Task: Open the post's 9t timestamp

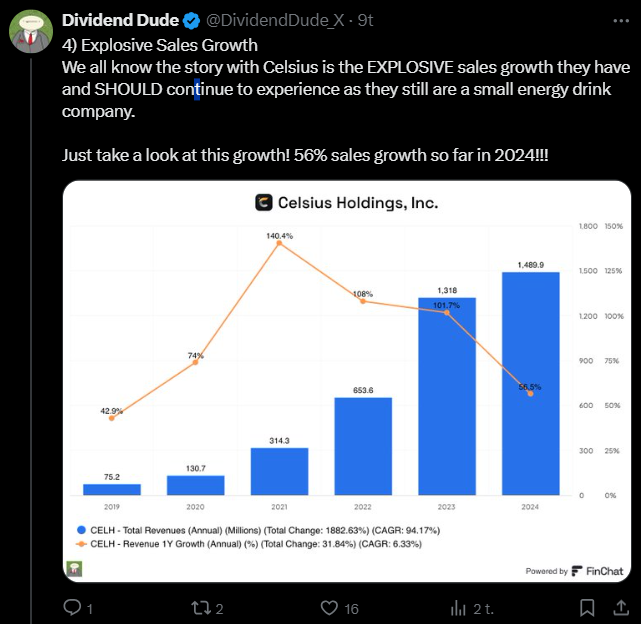Action: point(366,20)
